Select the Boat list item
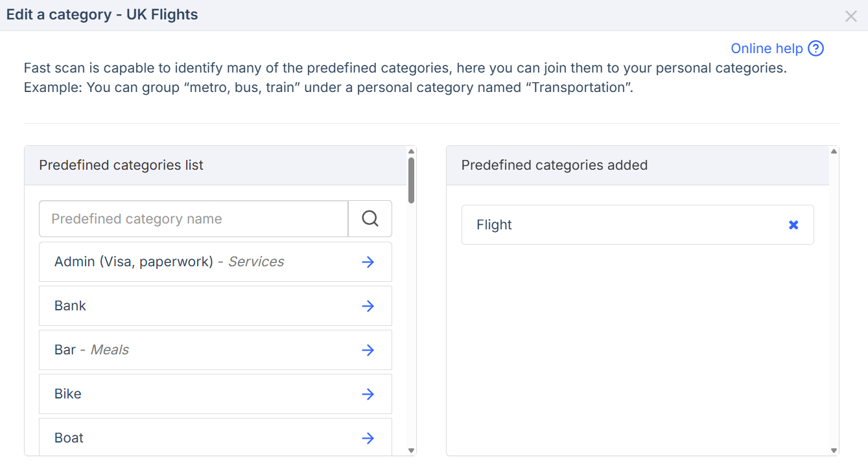The image size is (868, 471). [x=194, y=438]
